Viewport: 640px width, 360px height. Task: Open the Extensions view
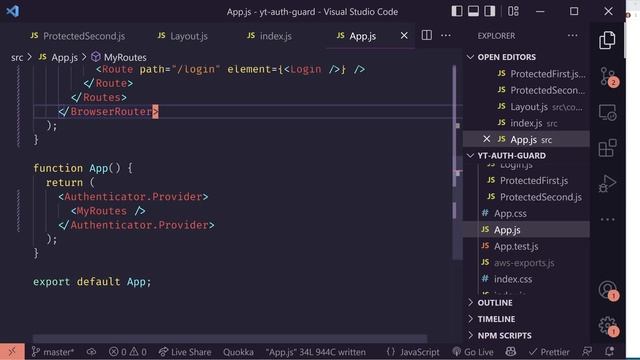[607, 148]
